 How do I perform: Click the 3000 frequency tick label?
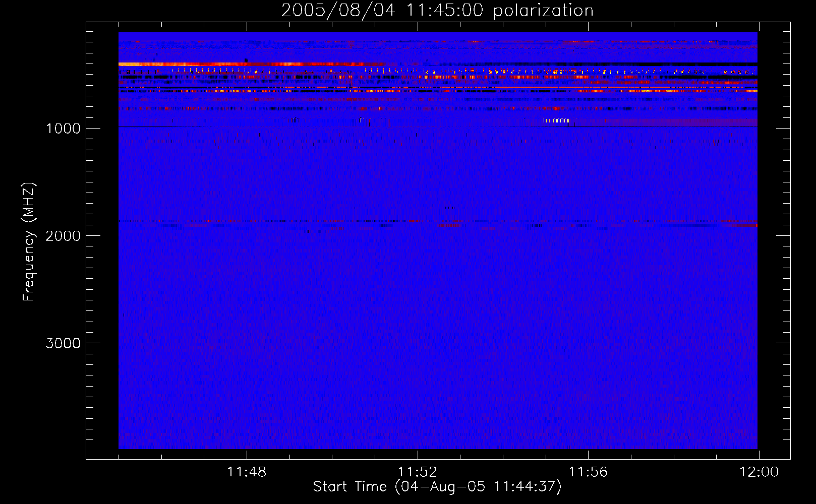coord(63,343)
